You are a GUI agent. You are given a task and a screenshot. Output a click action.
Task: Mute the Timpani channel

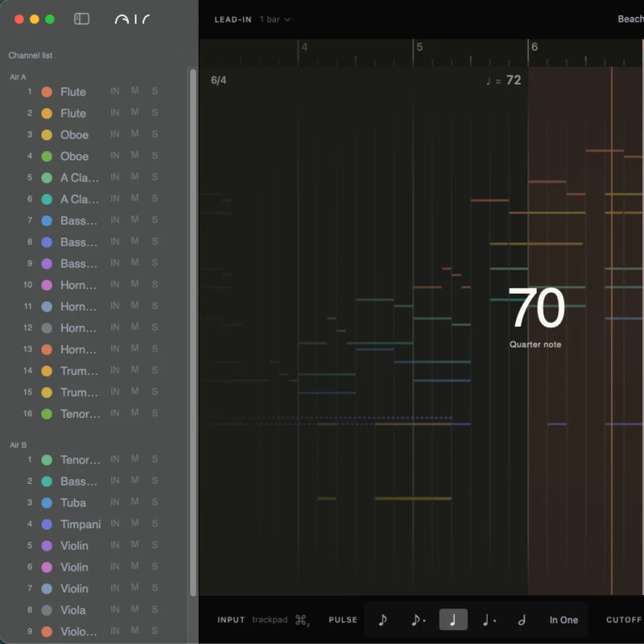tap(134, 522)
